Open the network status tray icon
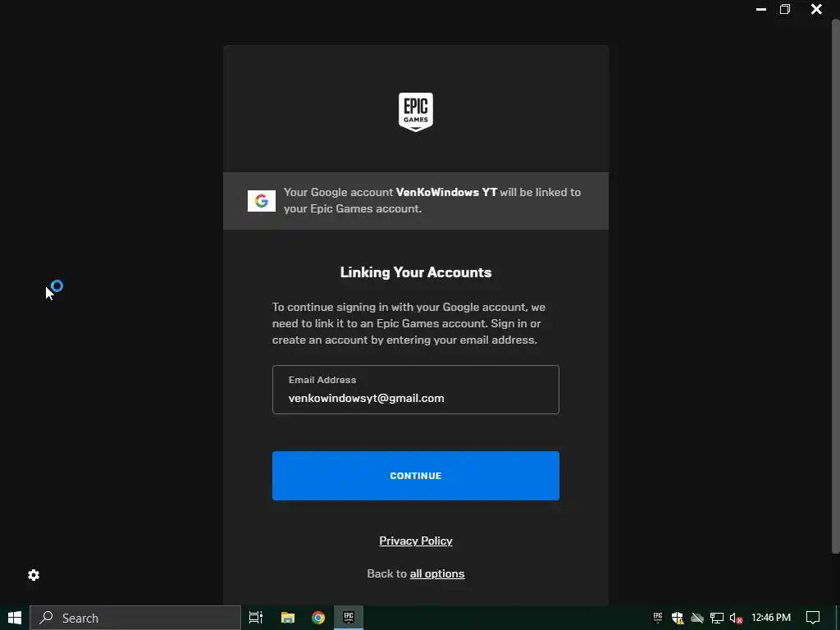 [x=717, y=618]
